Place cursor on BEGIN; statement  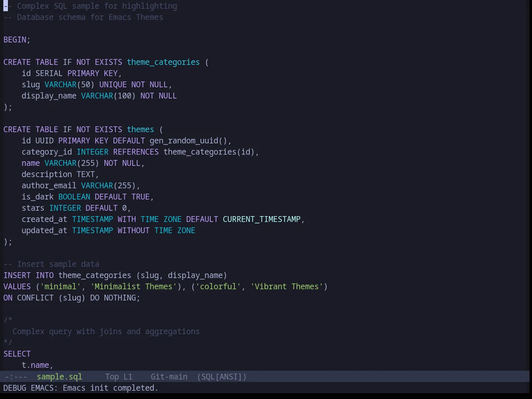tap(17, 39)
